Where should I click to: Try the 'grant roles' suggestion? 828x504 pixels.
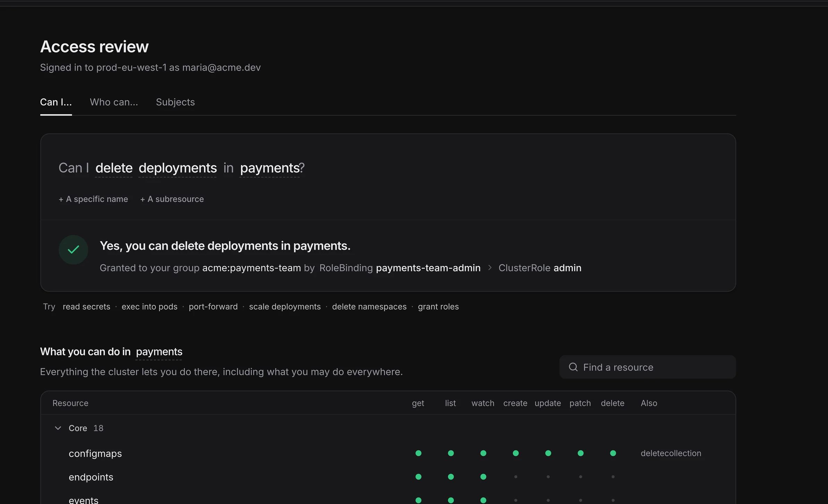coord(438,307)
